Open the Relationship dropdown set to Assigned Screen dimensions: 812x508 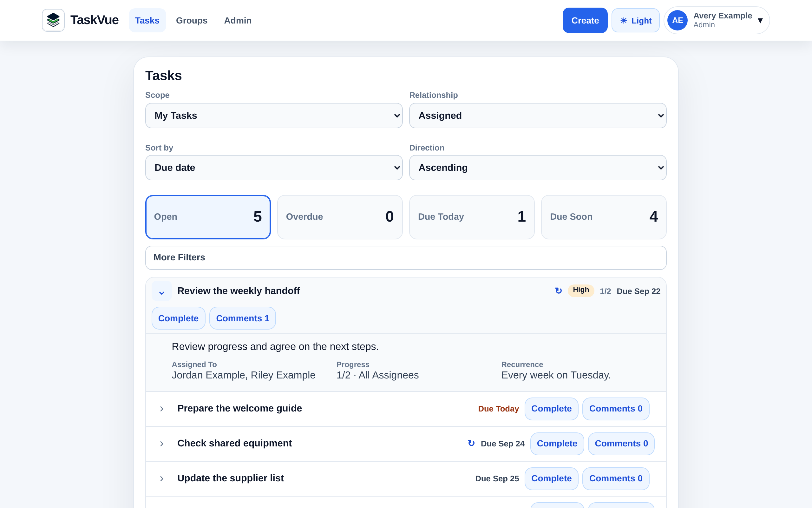[x=538, y=116]
